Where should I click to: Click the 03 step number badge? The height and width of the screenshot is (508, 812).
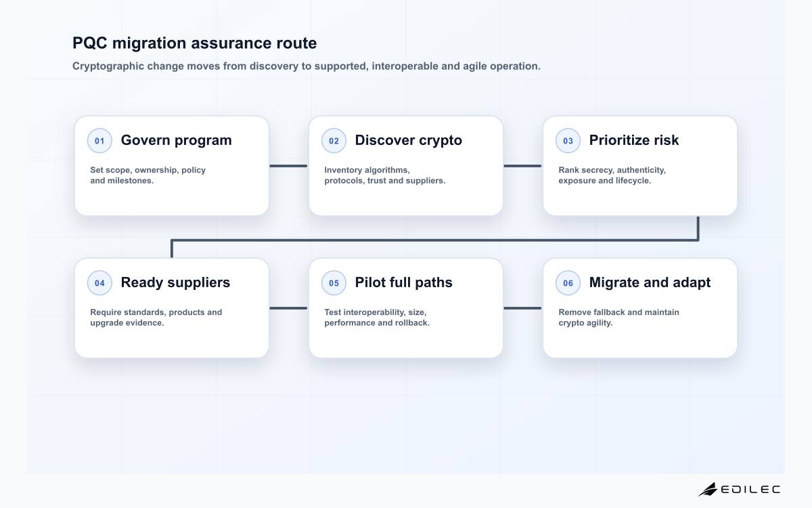(x=568, y=141)
